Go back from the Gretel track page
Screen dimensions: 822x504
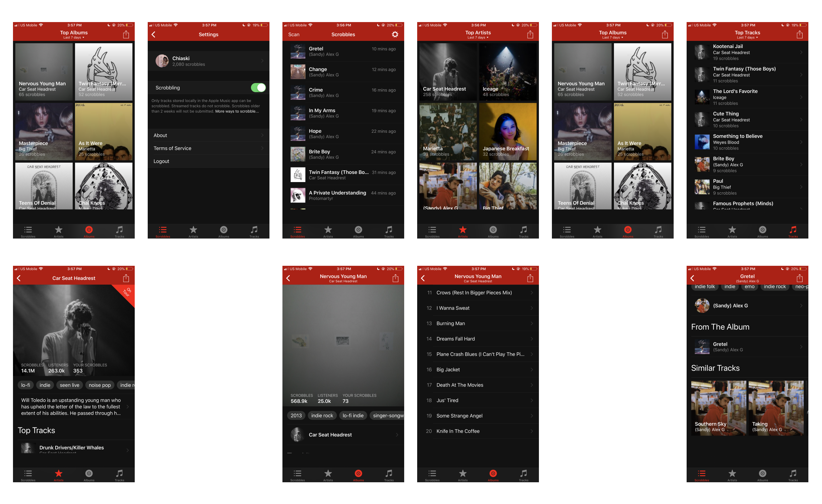point(692,278)
